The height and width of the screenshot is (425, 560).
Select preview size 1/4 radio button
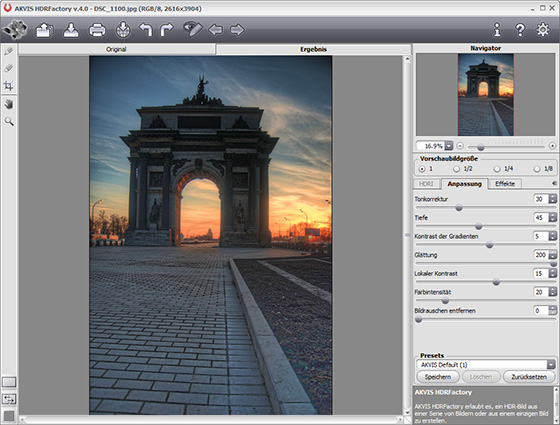[496, 169]
